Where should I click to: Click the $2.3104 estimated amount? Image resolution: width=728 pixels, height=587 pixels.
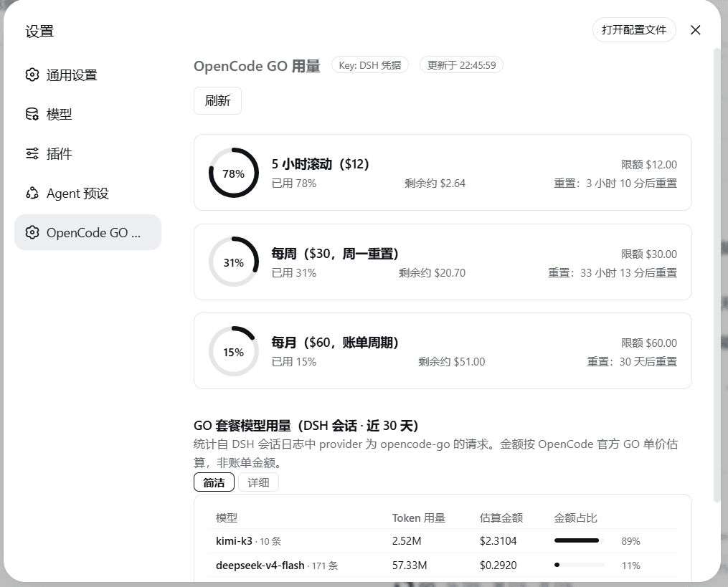pyautogui.click(x=498, y=541)
